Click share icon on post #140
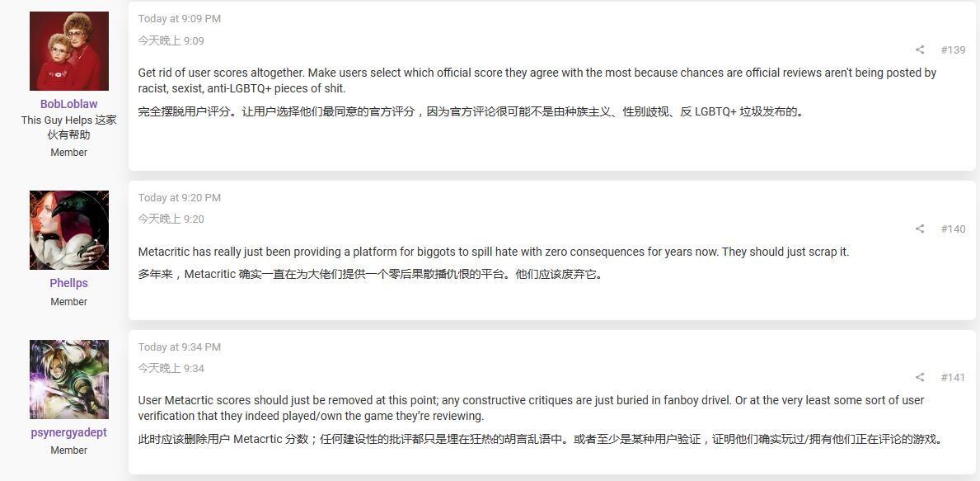The image size is (980, 481). click(x=919, y=229)
